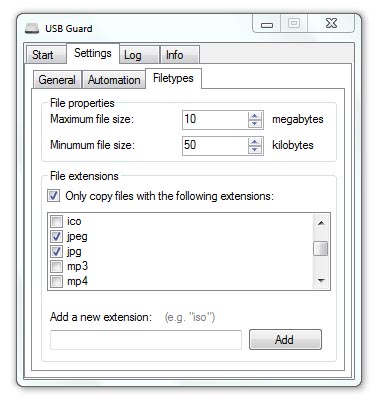Click the Minimum file size input field
Image resolution: width=380 pixels, height=400 pixels.
215,146
